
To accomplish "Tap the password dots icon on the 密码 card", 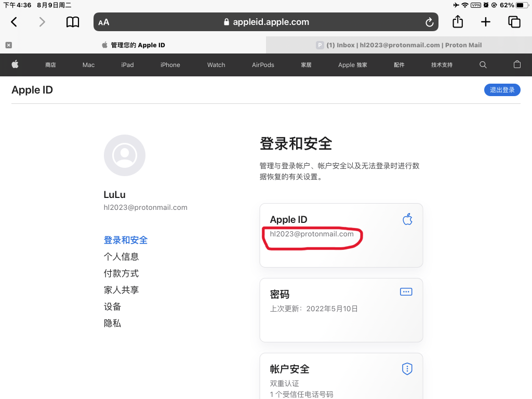I will point(406,292).
